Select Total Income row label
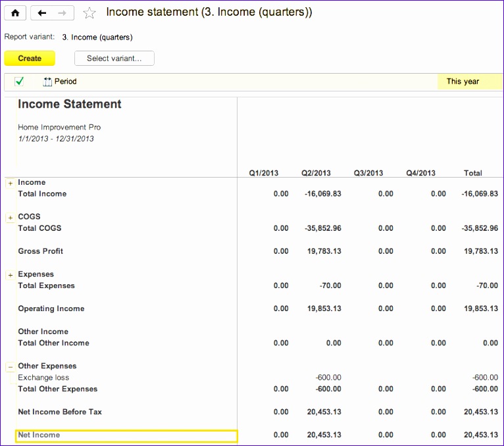Image resolution: width=504 pixels, height=446 pixels. pos(42,194)
